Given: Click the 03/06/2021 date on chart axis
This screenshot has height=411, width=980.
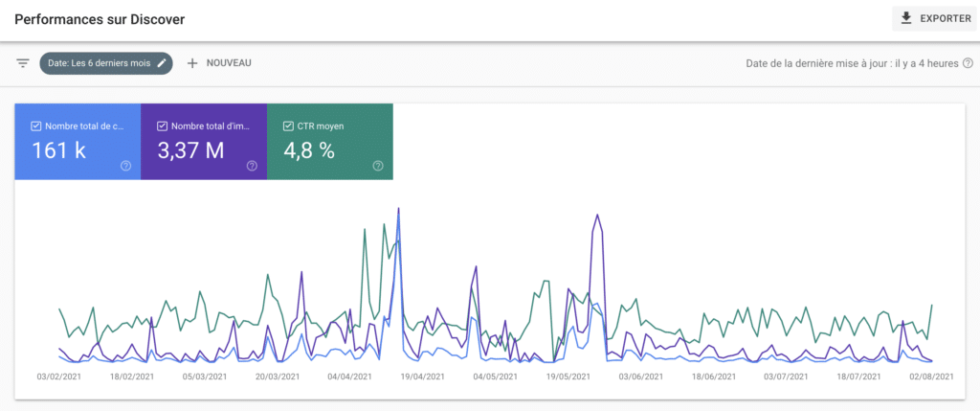Looking at the screenshot, I should (x=640, y=377).
